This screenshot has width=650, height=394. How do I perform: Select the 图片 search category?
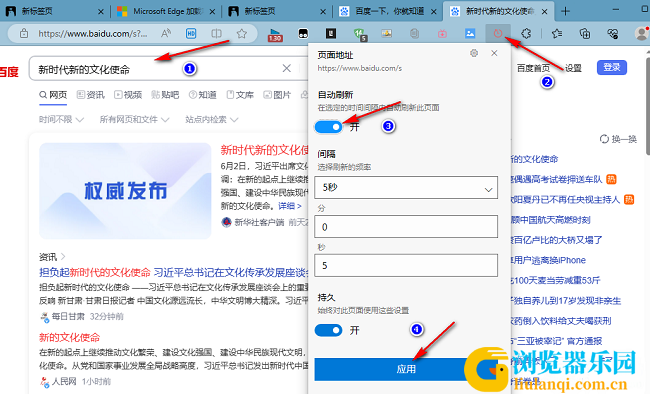(x=277, y=95)
